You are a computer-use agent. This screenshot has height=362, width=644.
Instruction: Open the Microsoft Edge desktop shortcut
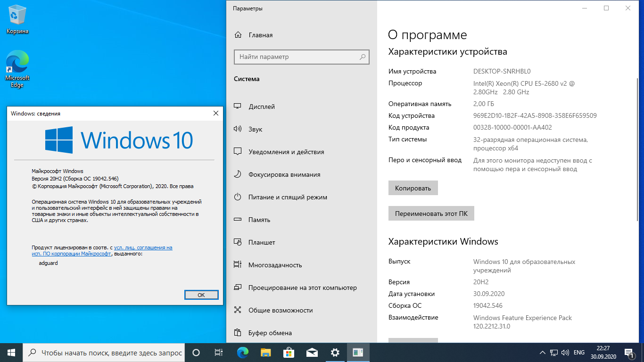[17, 69]
